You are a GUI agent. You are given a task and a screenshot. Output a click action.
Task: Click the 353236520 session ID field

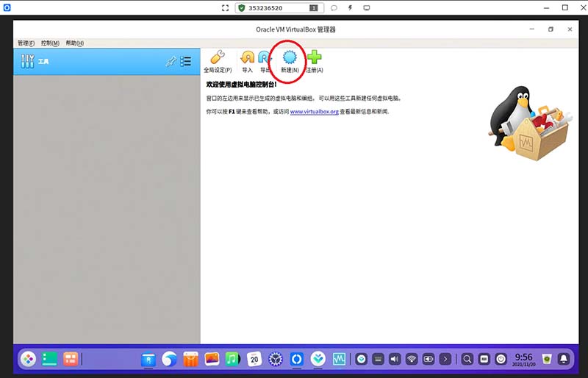(x=279, y=8)
